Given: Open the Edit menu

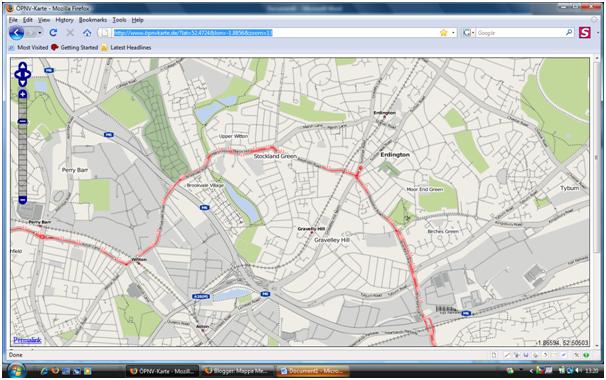Looking at the screenshot, I should (x=28, y=20).
